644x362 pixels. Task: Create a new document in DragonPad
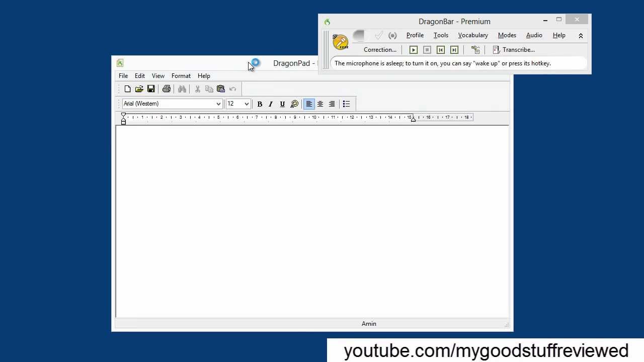tap(127, 89)
